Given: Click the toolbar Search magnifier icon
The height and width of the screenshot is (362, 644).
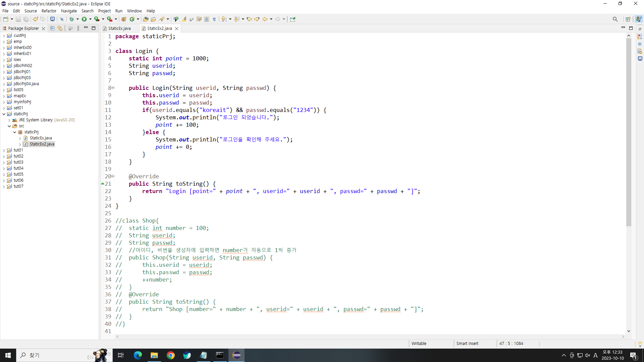Looking at the screenshot, I should coord(615,19).
